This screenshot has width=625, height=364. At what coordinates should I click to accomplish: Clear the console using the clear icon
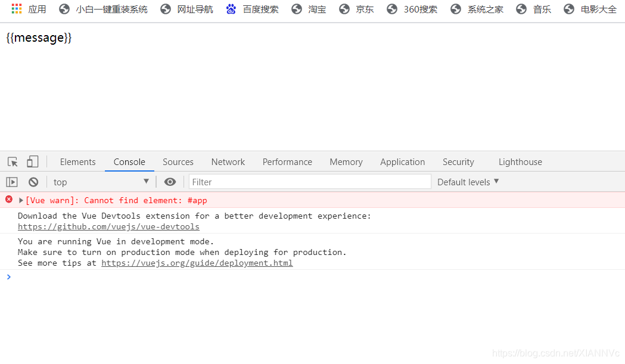coord(33,182)
